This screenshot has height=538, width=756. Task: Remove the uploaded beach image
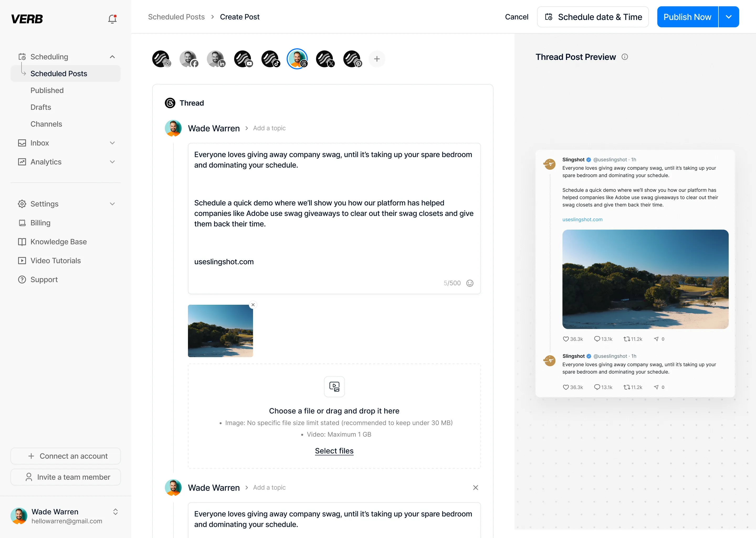(253, 305)
